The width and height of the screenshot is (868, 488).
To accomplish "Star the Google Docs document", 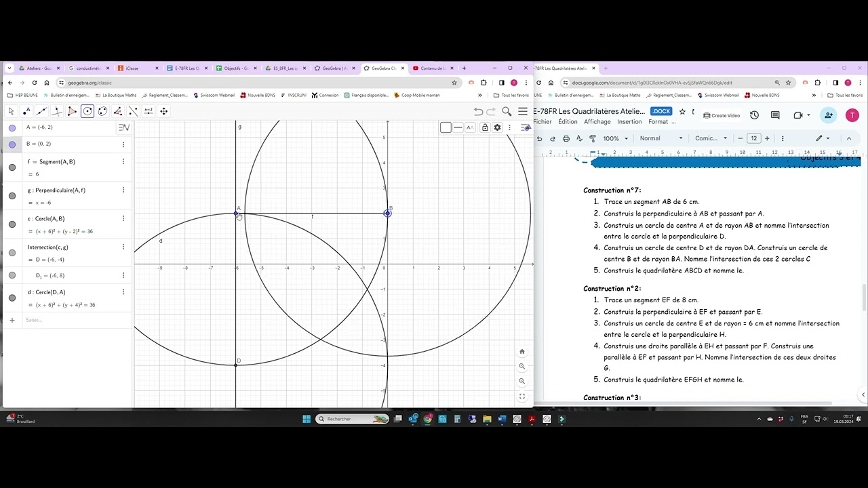I will tap(682, 111).
